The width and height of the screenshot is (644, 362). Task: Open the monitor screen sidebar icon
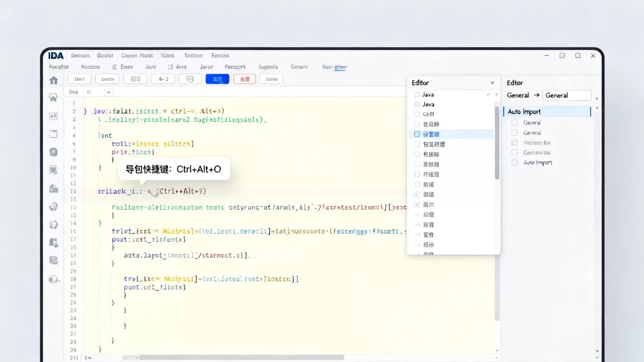coord(53,170)
